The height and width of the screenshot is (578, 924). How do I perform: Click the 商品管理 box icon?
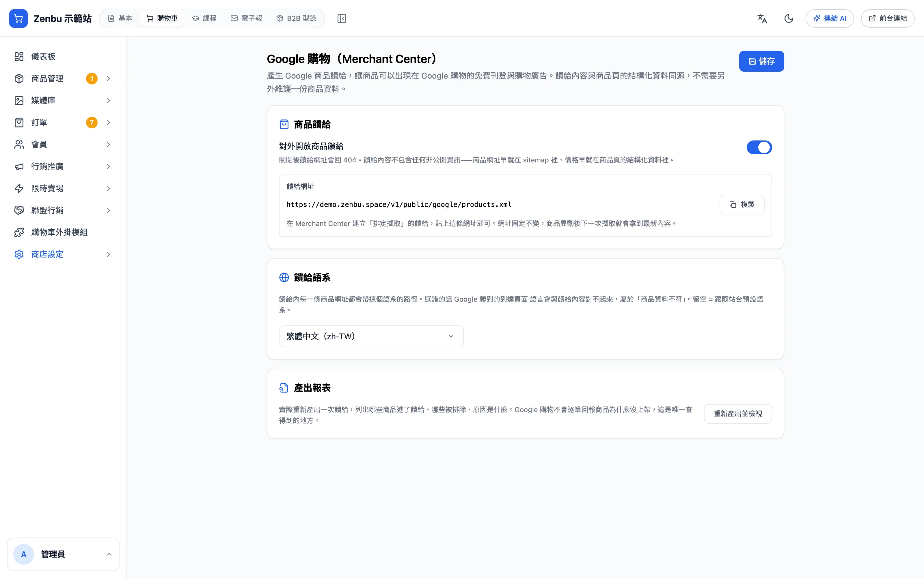pyautogui.click(x=19, y=78)
